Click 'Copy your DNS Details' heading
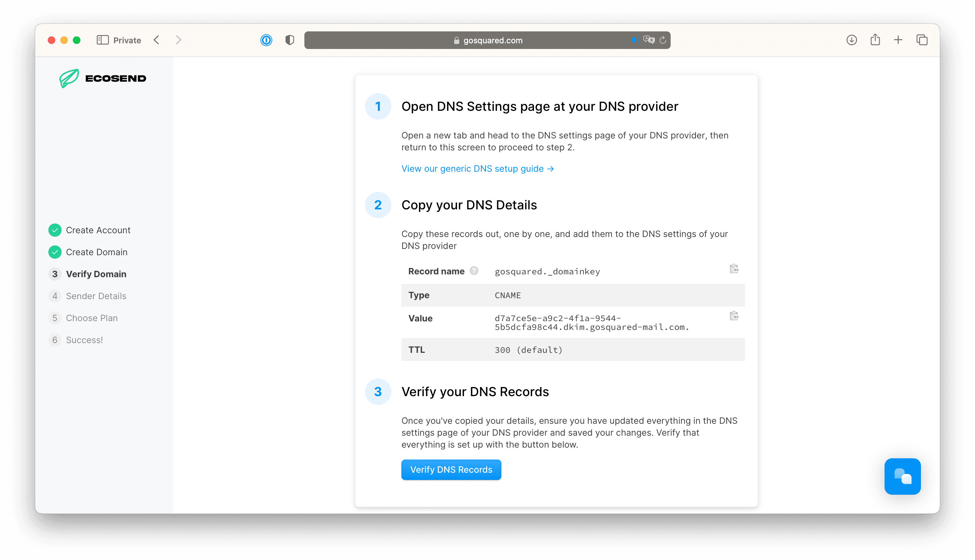 469,205
